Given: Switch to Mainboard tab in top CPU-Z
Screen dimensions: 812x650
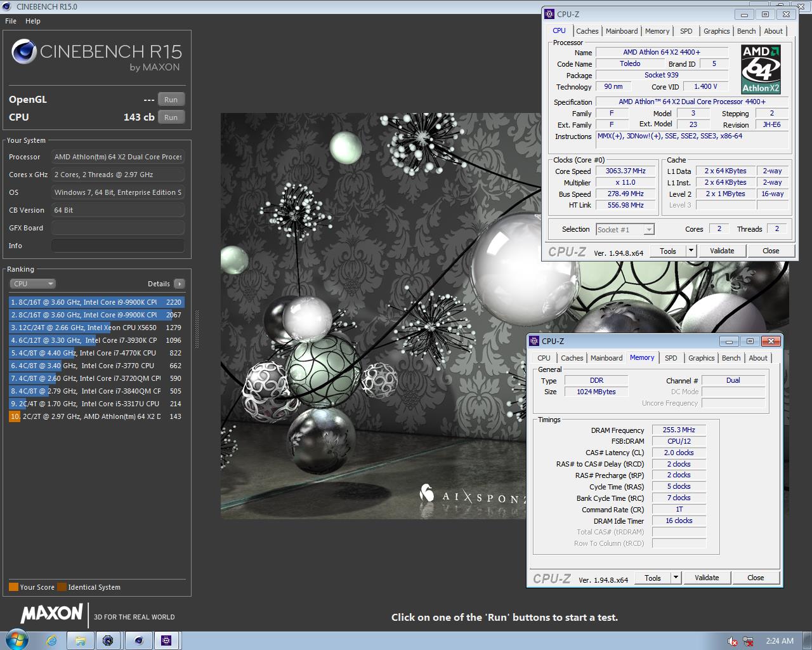Looking at the screenshot, I should point(622,31).
